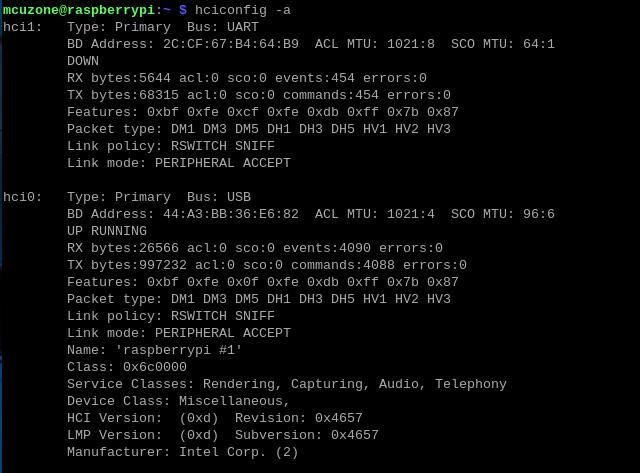Click the Manufacturer: Intel Corp. line
Screen dimensions: 640x473
(x=182, y=452)
